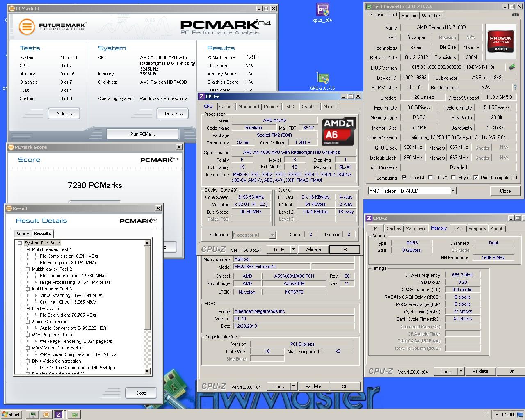The height and width of the screenshot is (420, 525).
Task: Open the Start menu
Action: [11, 414]
